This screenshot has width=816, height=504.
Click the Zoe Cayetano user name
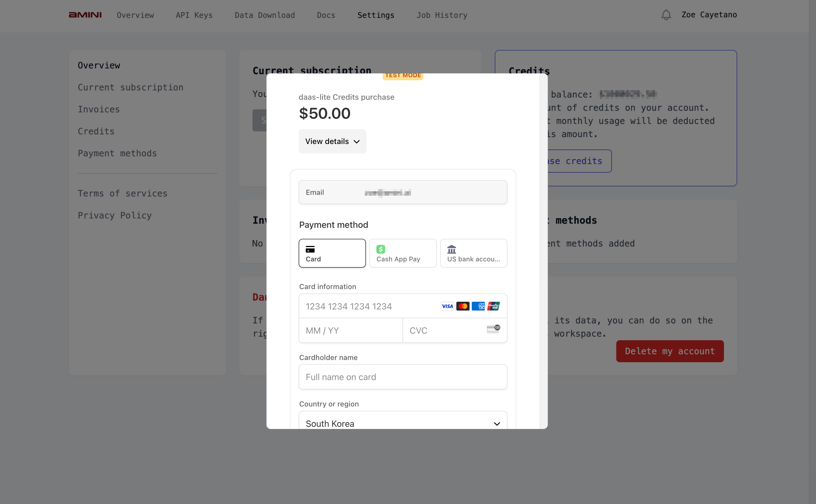(x=709, y=15)
